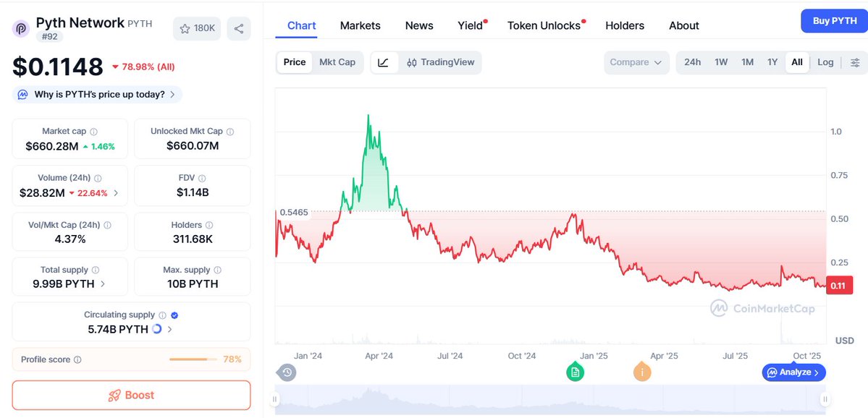Image resolution: width=868 pixels, height=418 pixels.
Task: Click the left handle of chart range slider
Action: (x=275, y=399)
